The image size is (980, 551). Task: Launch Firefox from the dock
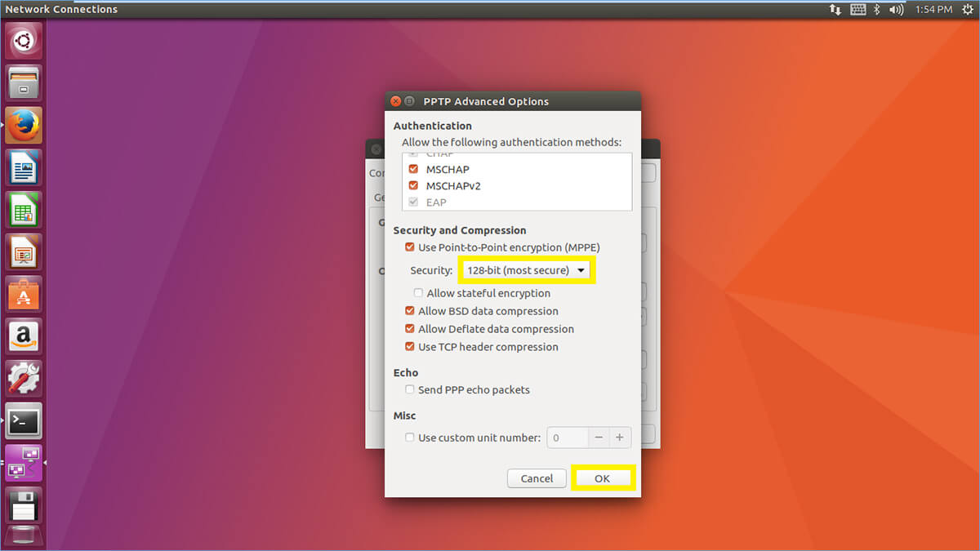coord(24,125)
